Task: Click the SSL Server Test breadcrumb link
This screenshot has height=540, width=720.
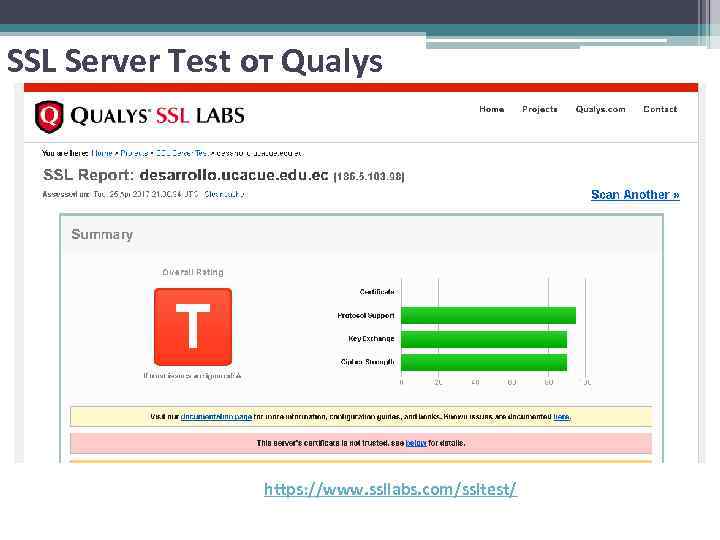Action: coord(182,153)
